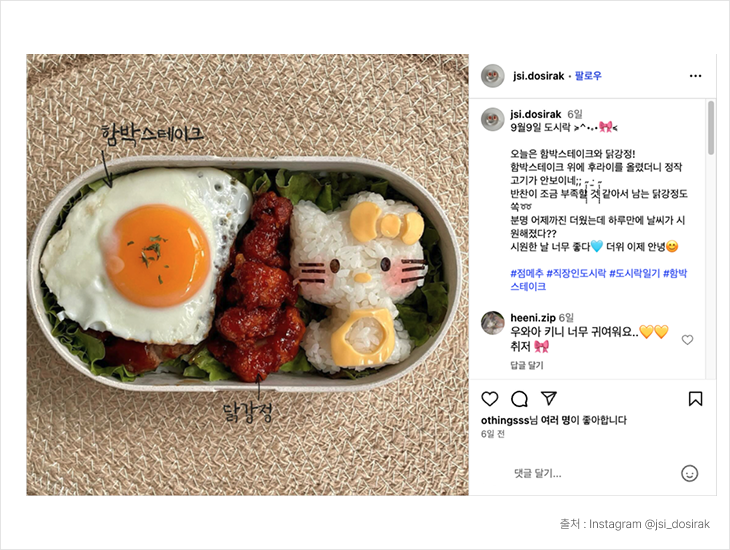Screen dimensions: 730x550
Task: Save the post with the bookmark icon
Action: pos(695,399)
